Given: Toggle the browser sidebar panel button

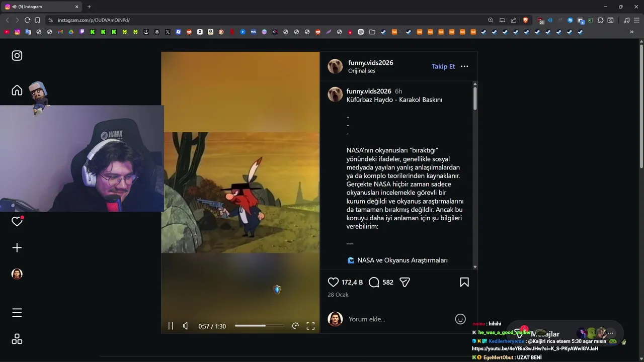Looking at the screenshot, I should [x=610, y=20].
